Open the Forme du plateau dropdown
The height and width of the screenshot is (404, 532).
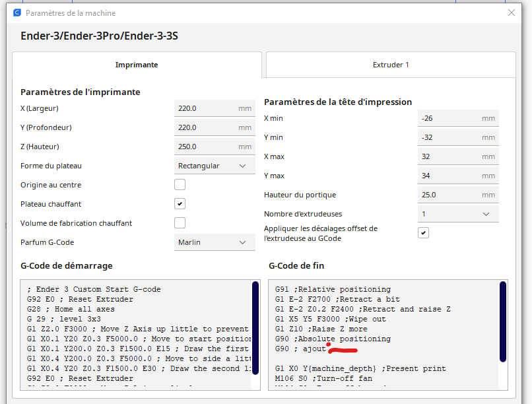[215, 166]
